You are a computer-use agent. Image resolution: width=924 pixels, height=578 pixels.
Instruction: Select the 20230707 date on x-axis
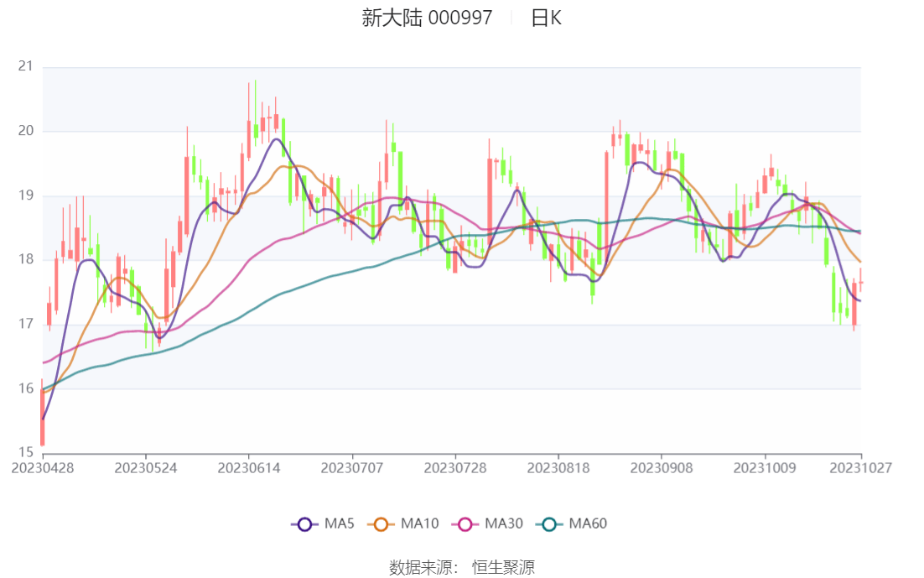pyautogui.click(x=351, y=468)
